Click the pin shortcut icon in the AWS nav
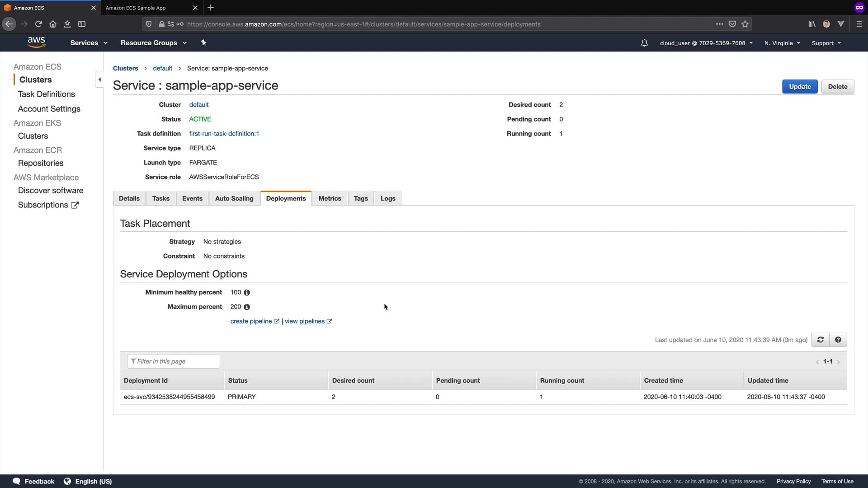 click(203, 42)
